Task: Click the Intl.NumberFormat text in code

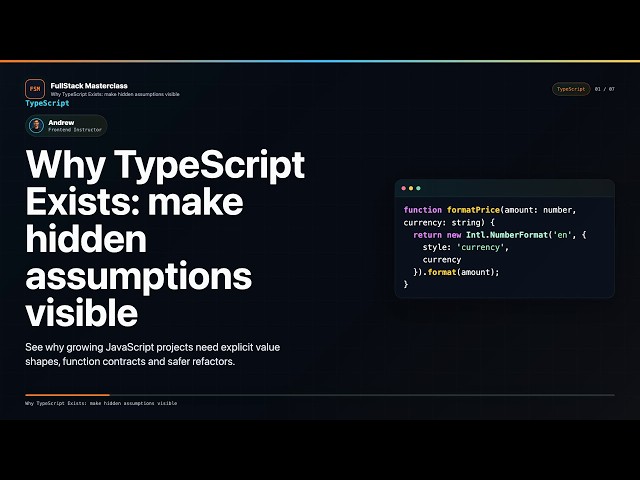Action: tap(507, 235)
